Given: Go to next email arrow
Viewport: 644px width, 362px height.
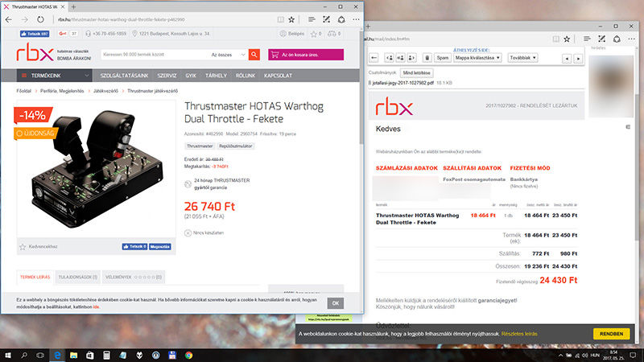Looking at the screenshot, I should point(578,59).
